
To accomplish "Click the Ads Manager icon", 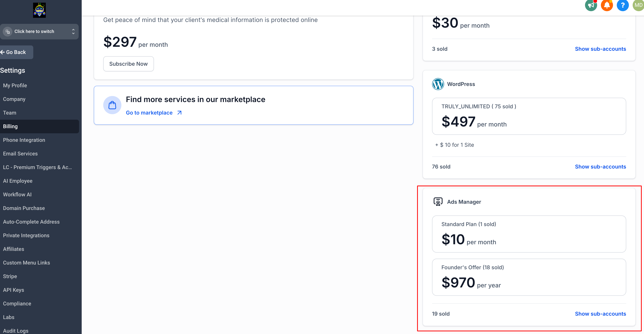I will tap(438, 202).
